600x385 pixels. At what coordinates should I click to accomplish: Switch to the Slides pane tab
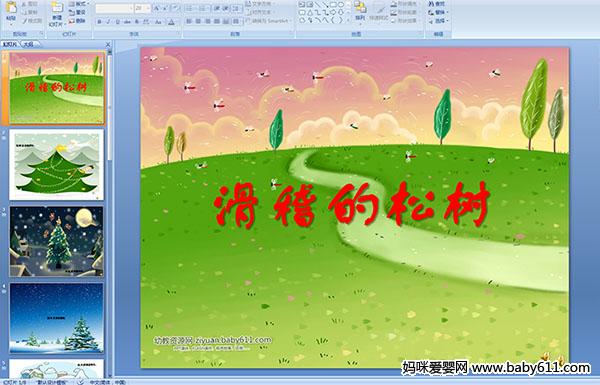(x=10, y=44)
